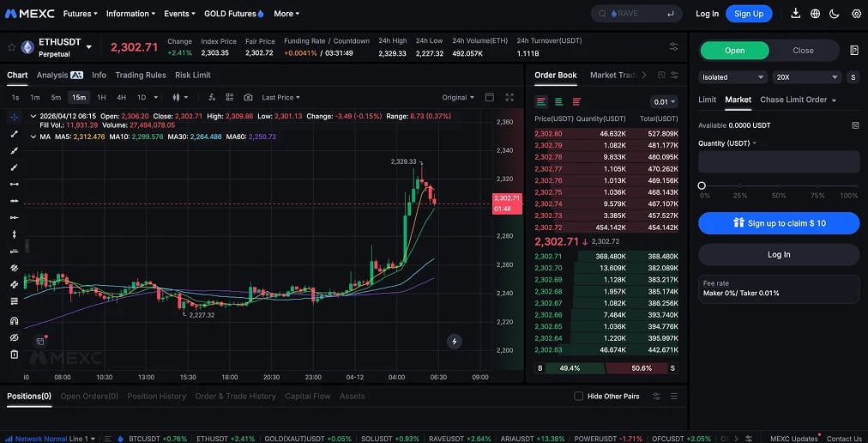Select the horizontal line drawing tool

coord(15,184)
